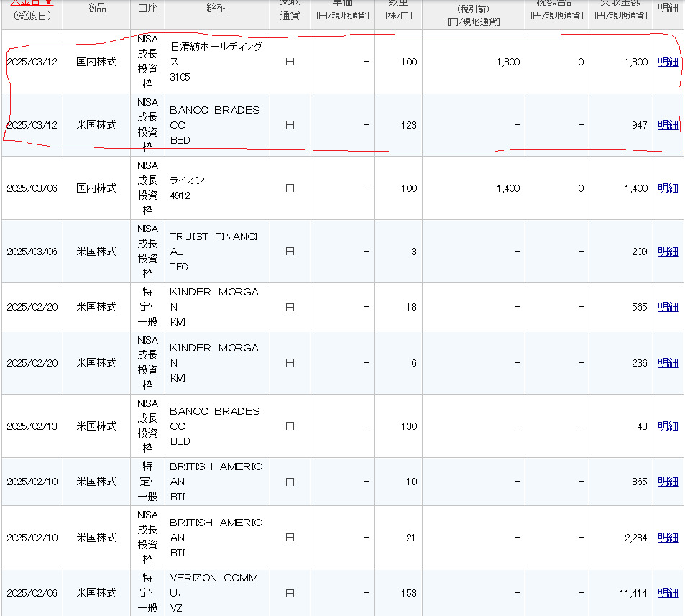This screenshot has width=685, height=616.
Task: Click quantity 3 in TRUIST row
Action: 414,252
